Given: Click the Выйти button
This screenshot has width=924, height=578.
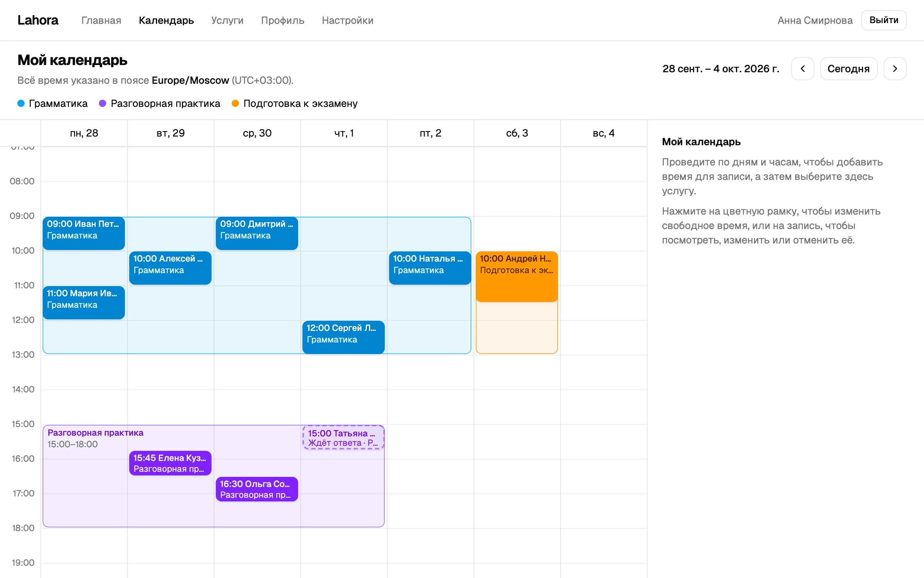Looking at the screenshot, I should pos(884,20).
